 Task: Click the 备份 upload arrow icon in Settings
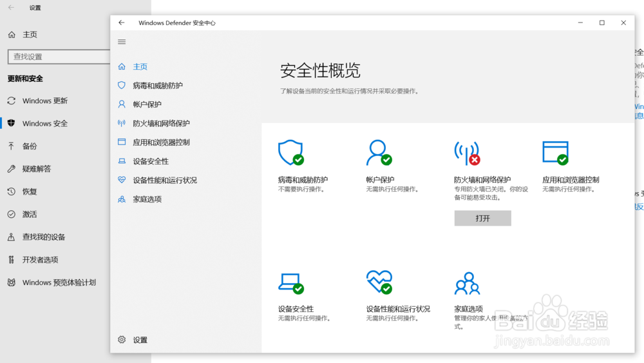coord(12,146)
